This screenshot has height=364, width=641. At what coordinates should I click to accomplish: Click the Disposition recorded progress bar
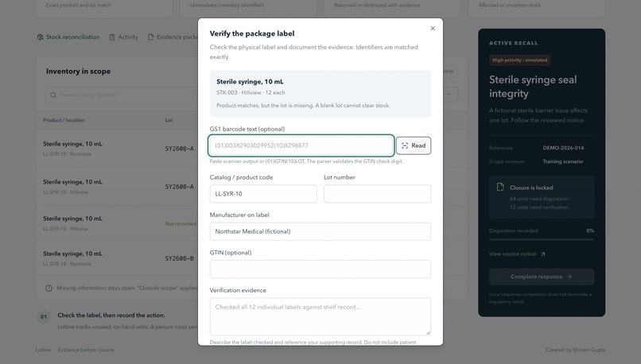pos(542,239)
